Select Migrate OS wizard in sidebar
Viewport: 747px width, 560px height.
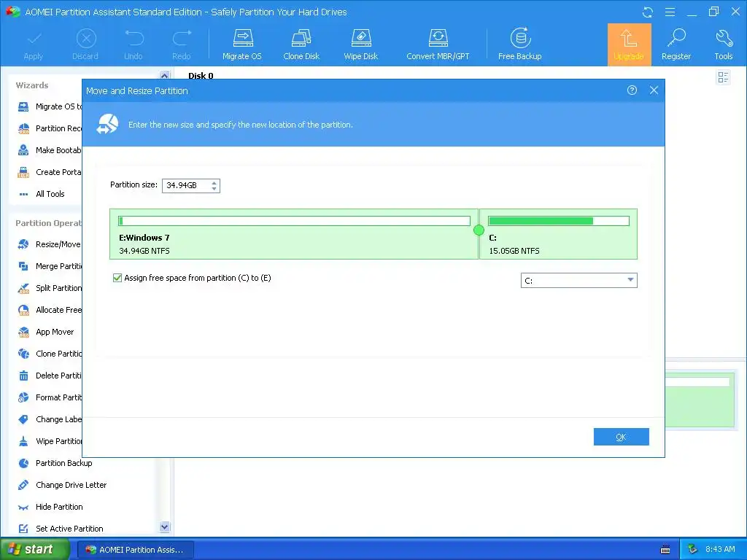pyautogui.click(x=49, y=106)
